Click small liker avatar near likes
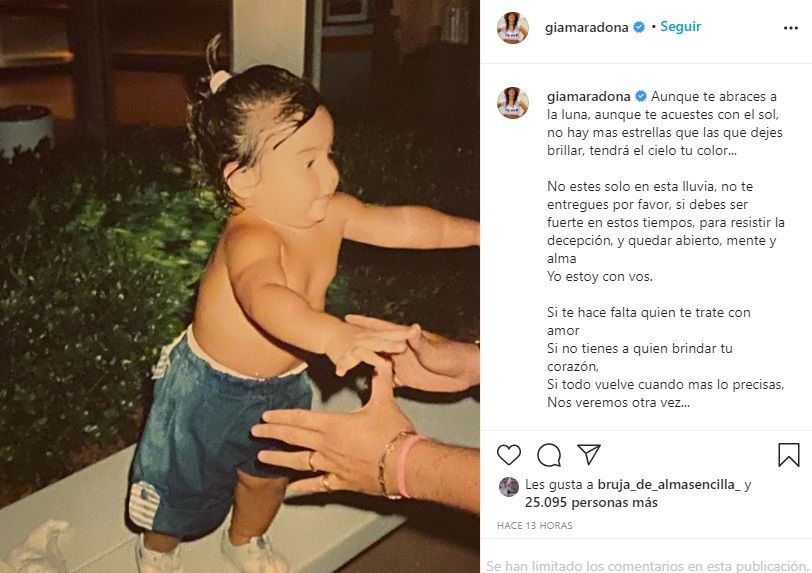This screenshot has width=812, height=573. pyautogui.click(x=509, y=486)
